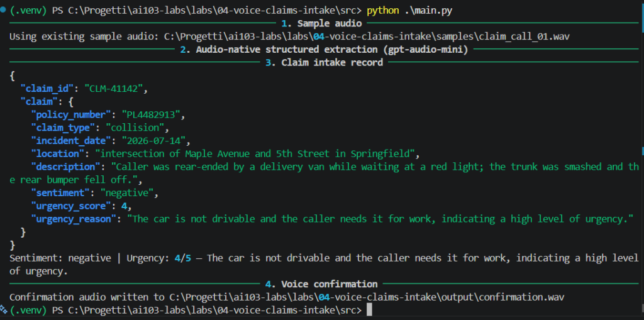
Task: Click the "claim" object key
Action: click(39, 102)
